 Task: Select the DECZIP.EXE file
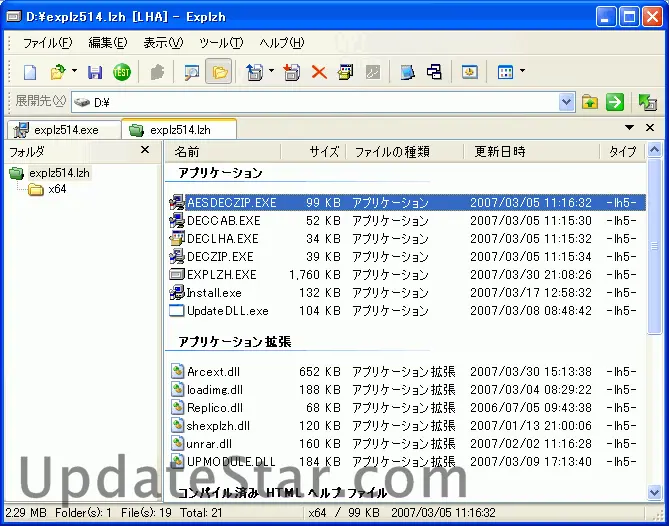click(x=220, y=256)
